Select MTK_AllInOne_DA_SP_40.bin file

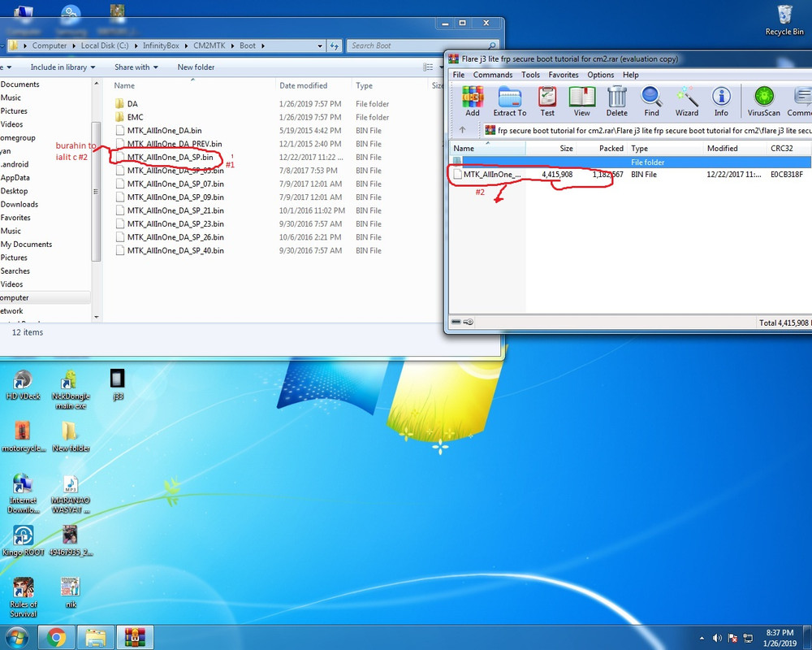point(175,250)
